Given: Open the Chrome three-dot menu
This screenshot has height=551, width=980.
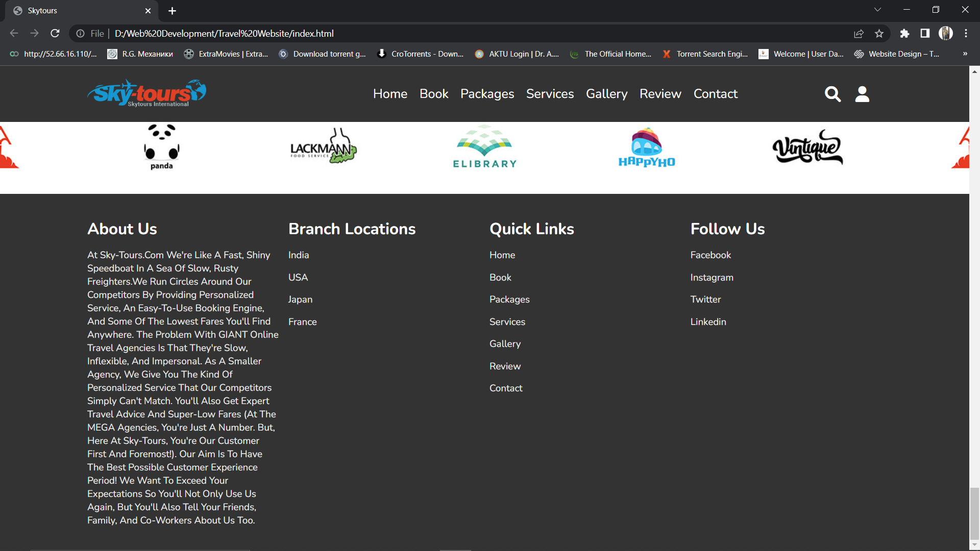Looking at the screenshot, I should coord(966,33).
